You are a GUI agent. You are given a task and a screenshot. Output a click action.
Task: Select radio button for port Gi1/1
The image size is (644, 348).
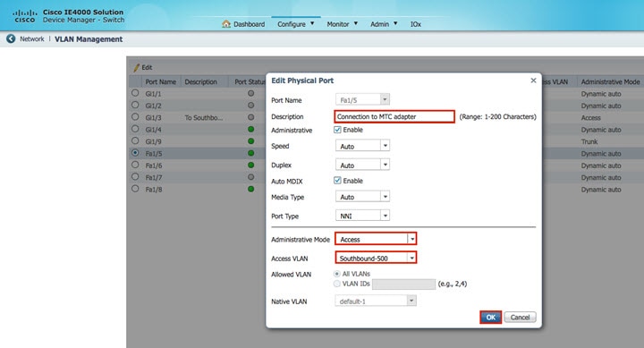click(x=135, y=93)
